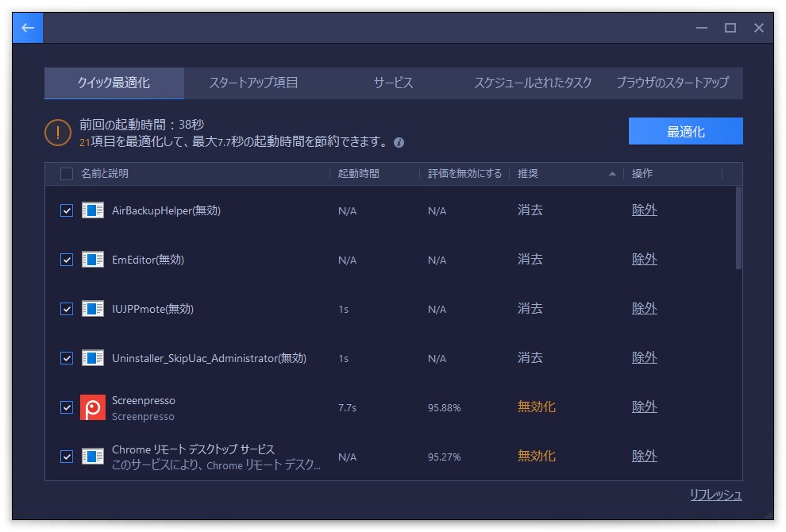
Task: Click the EmEditor program icon
Action: click(x=93, y=259)
